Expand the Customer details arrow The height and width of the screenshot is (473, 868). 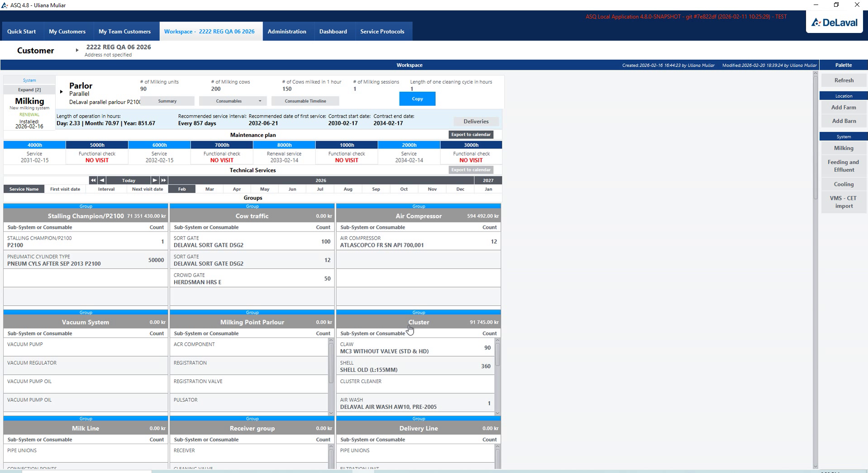[77, 50]
